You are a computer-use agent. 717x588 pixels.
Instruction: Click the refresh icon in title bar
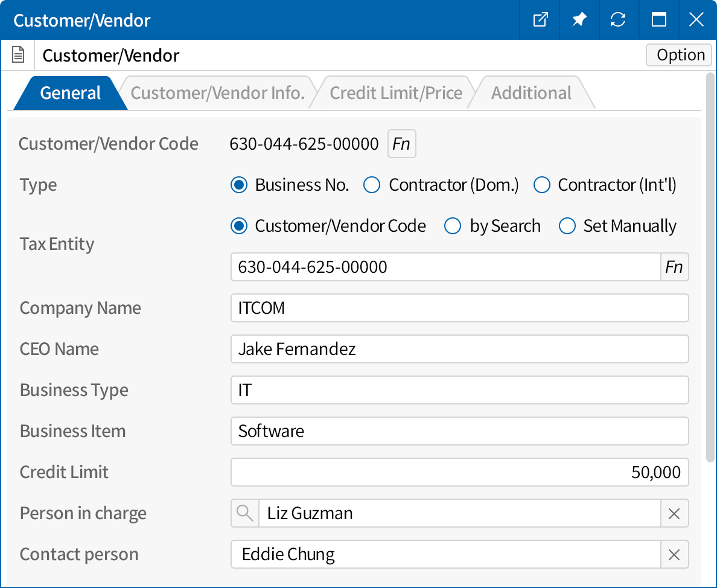click(x=617, y=20)
